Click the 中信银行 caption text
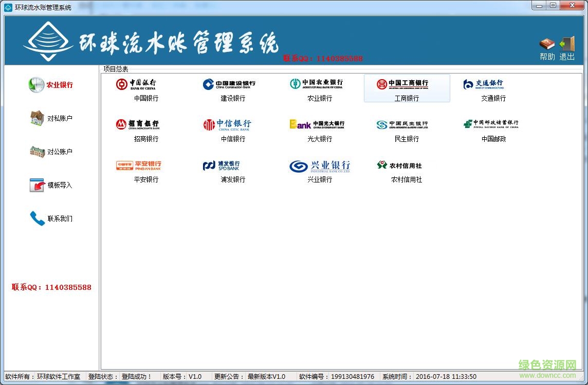Viewport: 588px width, 385px height. pyautogui.click(x=233, y=139)
